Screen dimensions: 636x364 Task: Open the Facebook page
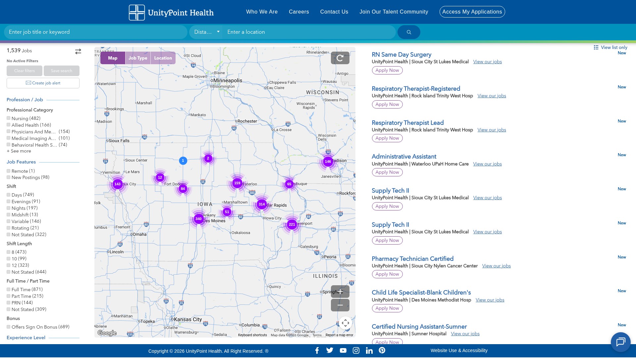[317, 350]
